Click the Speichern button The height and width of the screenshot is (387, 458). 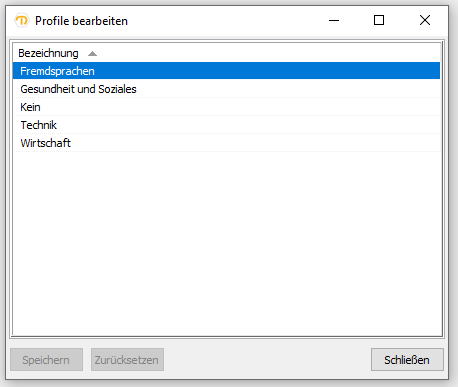click(x=46, y=360)
